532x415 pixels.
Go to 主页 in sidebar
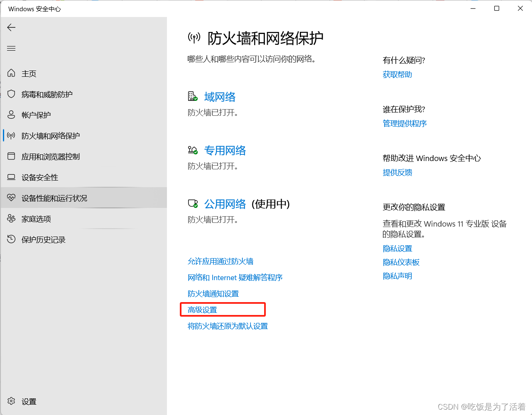29,73
